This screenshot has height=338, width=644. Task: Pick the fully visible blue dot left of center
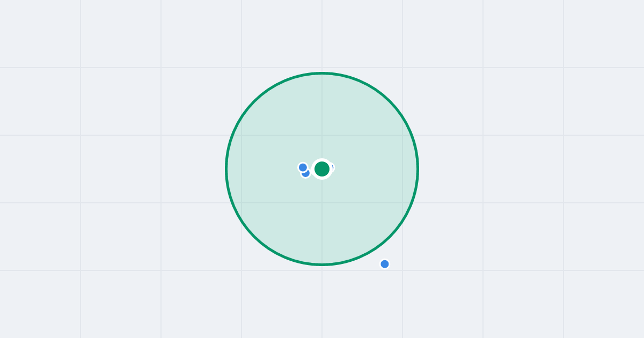click(x=303, y=167)
